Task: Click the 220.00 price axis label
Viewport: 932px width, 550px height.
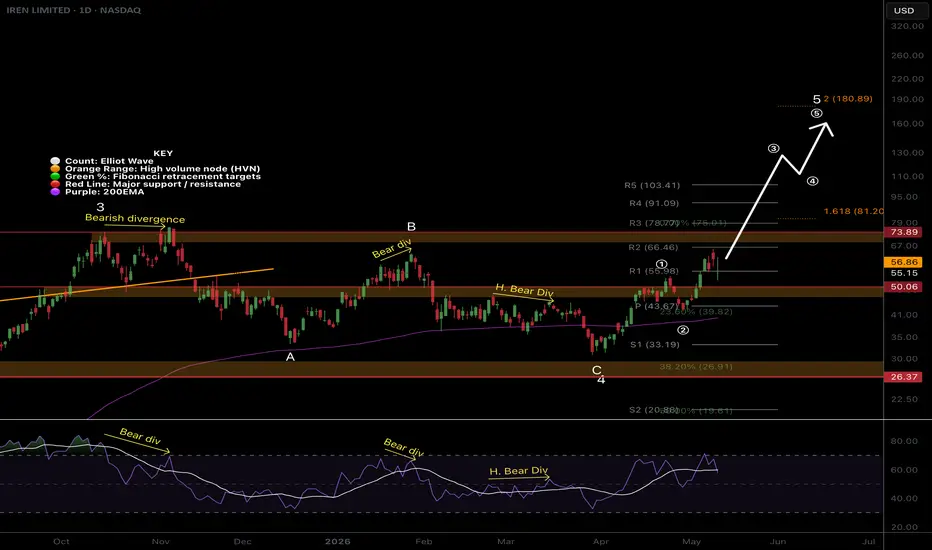Action: 907,78
